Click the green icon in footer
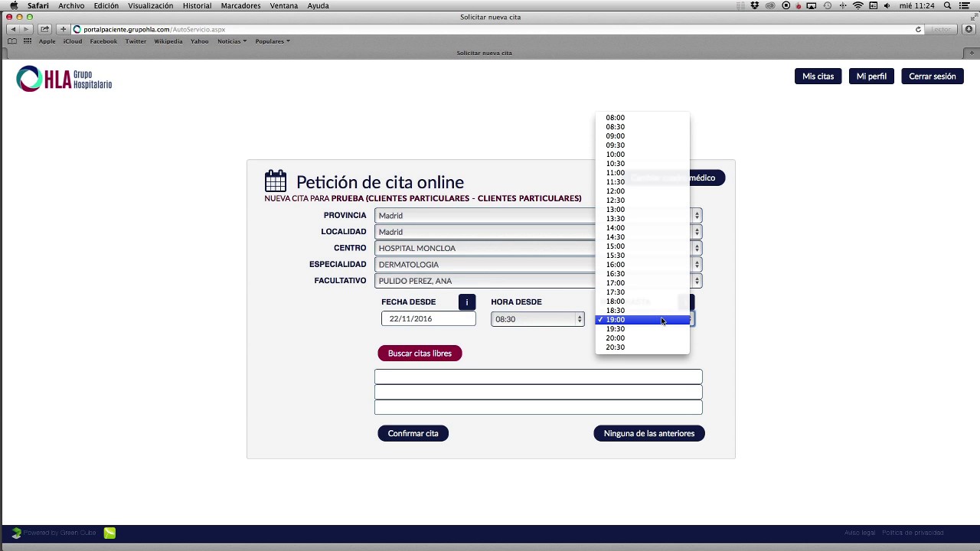 coord(109,533)
